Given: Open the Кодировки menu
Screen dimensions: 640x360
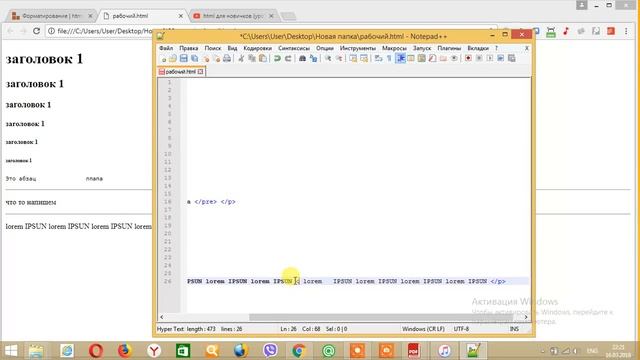Looking at the screenshot, I should (x=258, y=48).
